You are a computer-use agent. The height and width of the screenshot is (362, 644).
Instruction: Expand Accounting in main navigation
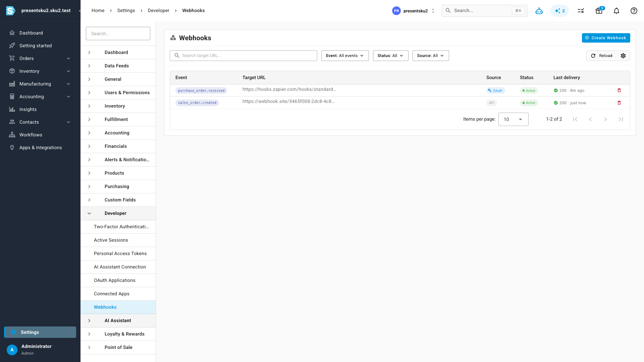tap(40, 97)
